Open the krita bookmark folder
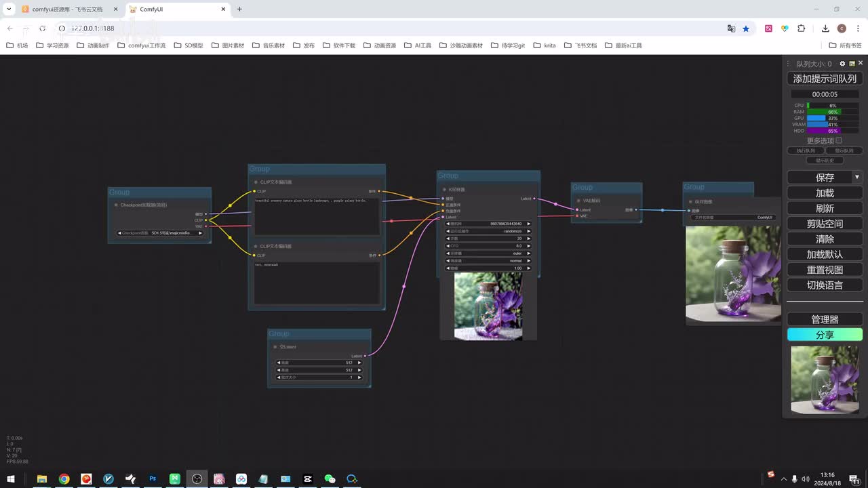Image resolution: width=868 pixels, height=488 pixels. pos(544,45)
